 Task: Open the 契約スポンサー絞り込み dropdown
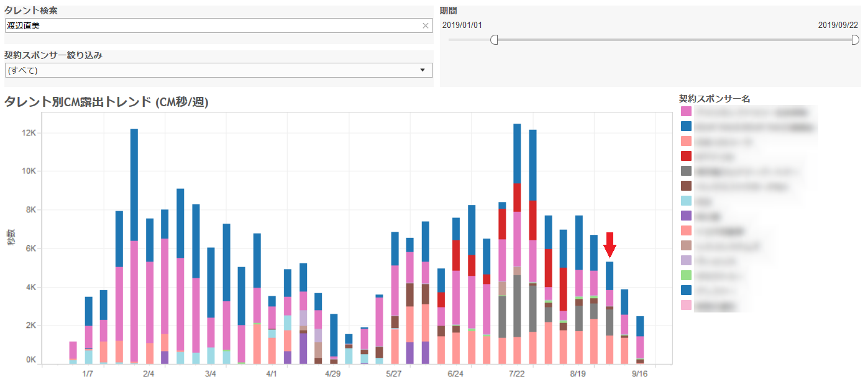[218, 70]
